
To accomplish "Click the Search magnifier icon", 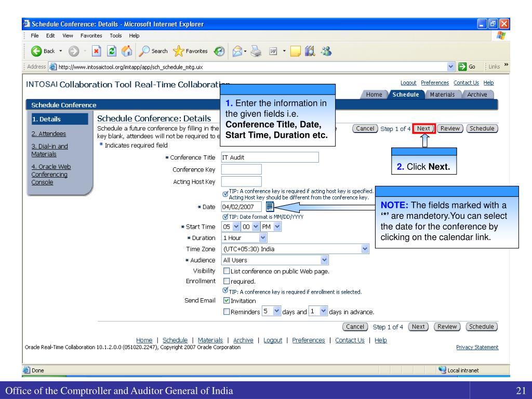I will [144, 51].
